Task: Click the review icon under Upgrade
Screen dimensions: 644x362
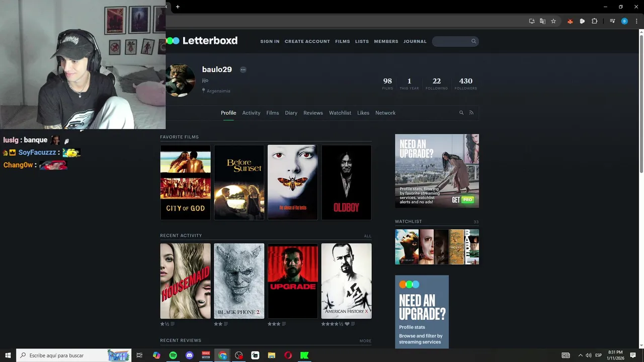Action: pyautogui.click(x=284, y=324)
